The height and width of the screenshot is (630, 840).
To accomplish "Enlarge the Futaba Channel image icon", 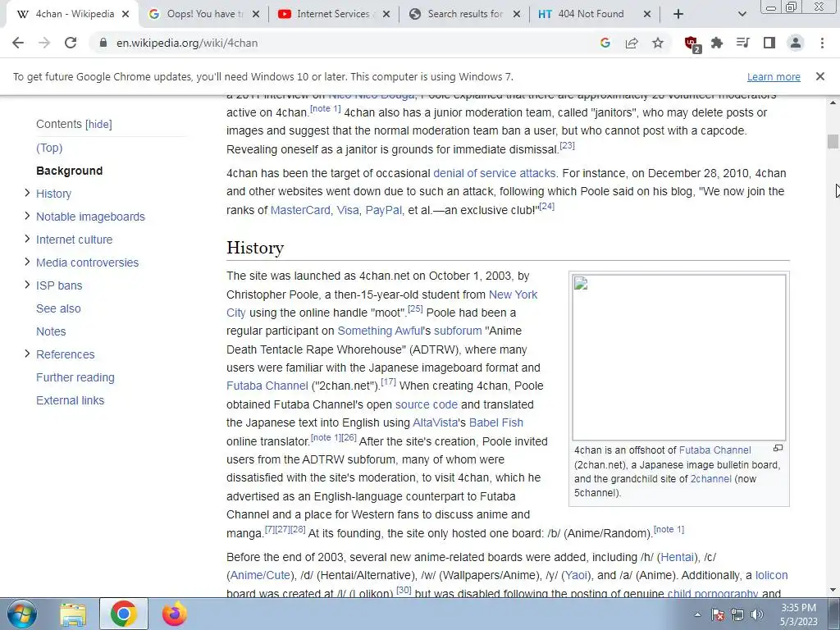I will coord(778,448).
